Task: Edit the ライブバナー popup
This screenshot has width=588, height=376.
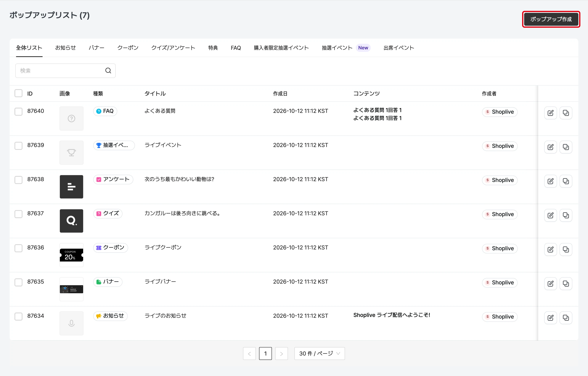Action: click(550, 284)
